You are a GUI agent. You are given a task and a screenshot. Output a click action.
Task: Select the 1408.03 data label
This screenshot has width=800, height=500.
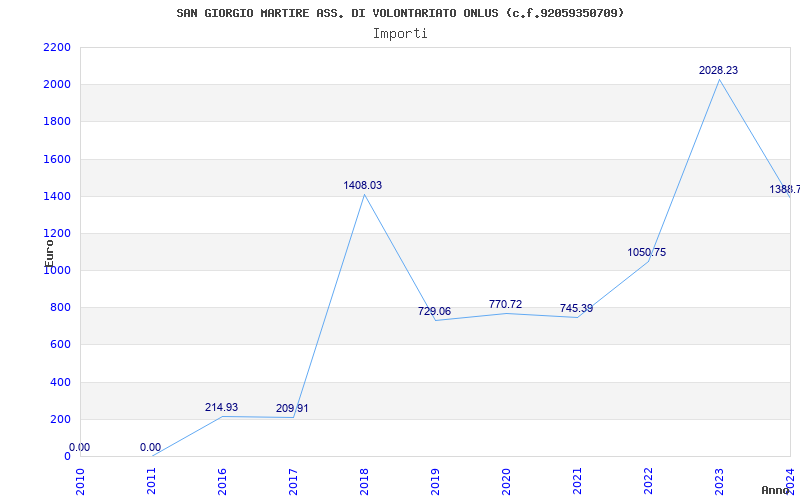[362, 185]
